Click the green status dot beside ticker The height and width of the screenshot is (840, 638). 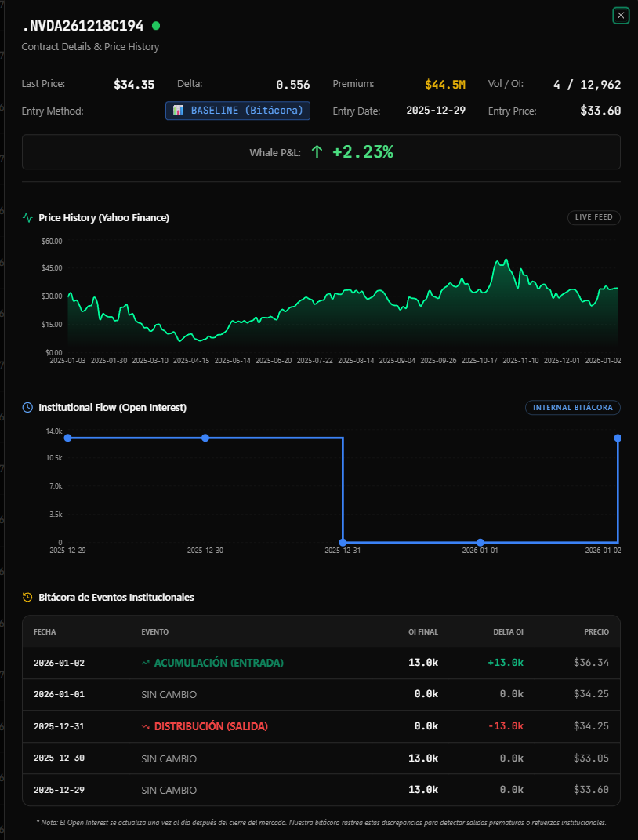[156, 26]
